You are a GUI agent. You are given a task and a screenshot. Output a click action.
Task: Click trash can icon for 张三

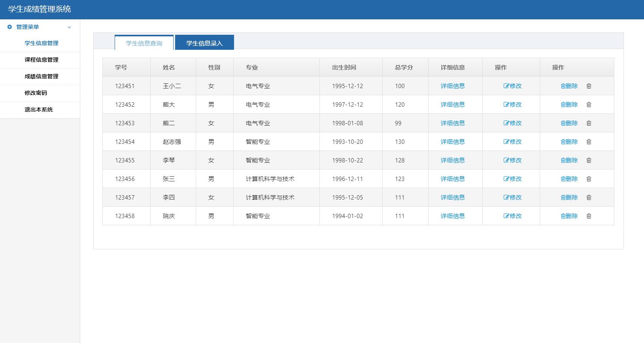tap(589, 179)
